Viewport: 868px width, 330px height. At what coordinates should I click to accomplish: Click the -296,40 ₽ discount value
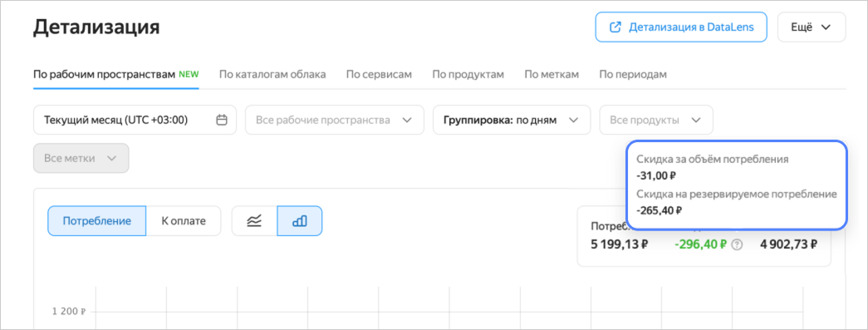[x=700, y=244]
